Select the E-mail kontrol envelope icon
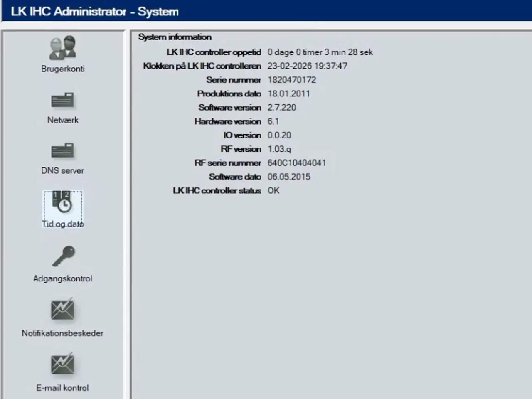Screen dimensions: 532x399 (63, 364)
